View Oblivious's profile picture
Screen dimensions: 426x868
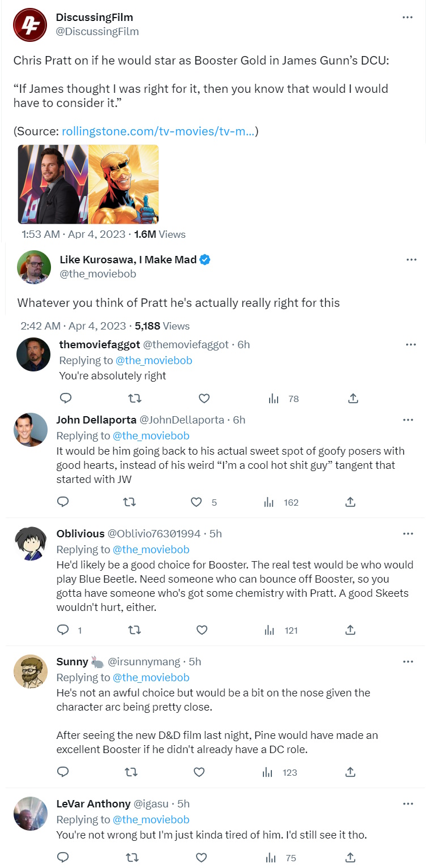pyautogui.click(x=30, y=544)
